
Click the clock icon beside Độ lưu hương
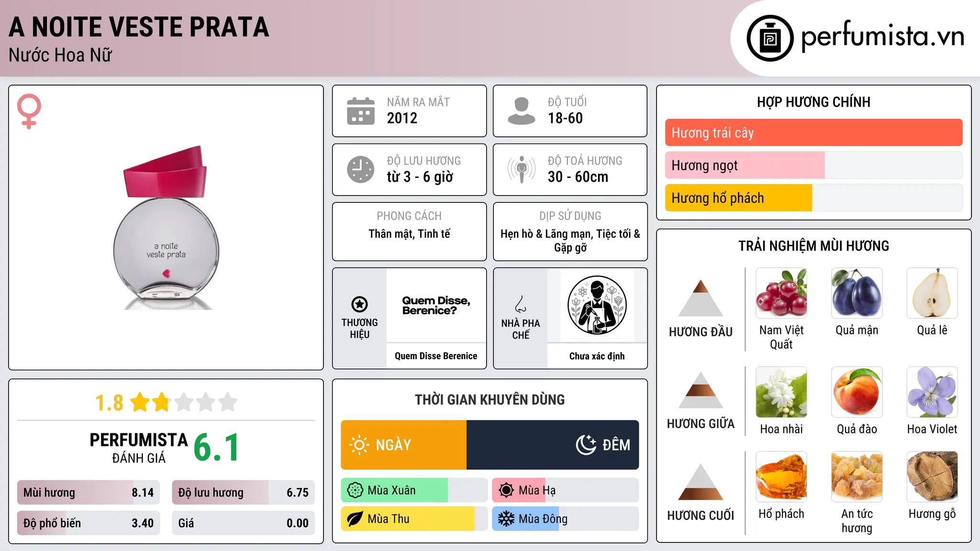tap(361, 169)
